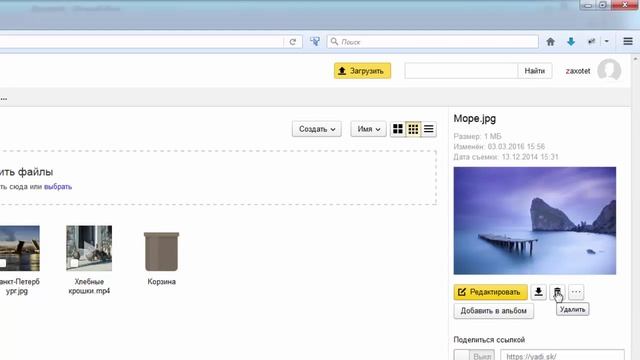Select the Хлебные крошки.mp4 video thumbnail
Screen dimensions: 640x360
click(x=89, y=248)
